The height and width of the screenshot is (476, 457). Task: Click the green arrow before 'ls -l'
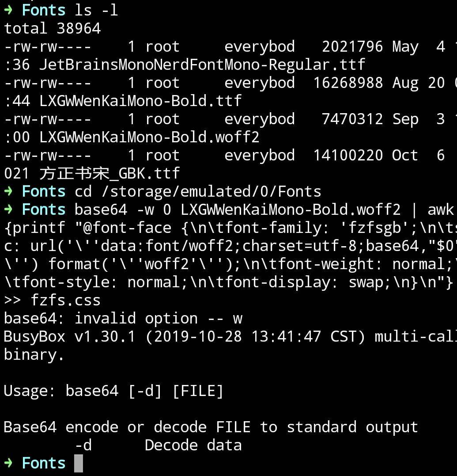pyautogui.click(x=8, y=10)
